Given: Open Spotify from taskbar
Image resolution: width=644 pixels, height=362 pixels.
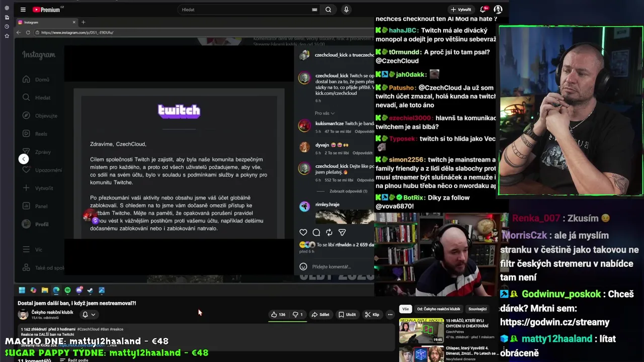Looking at the screenshot, I should pyautogui.click(x=67, y=290).
